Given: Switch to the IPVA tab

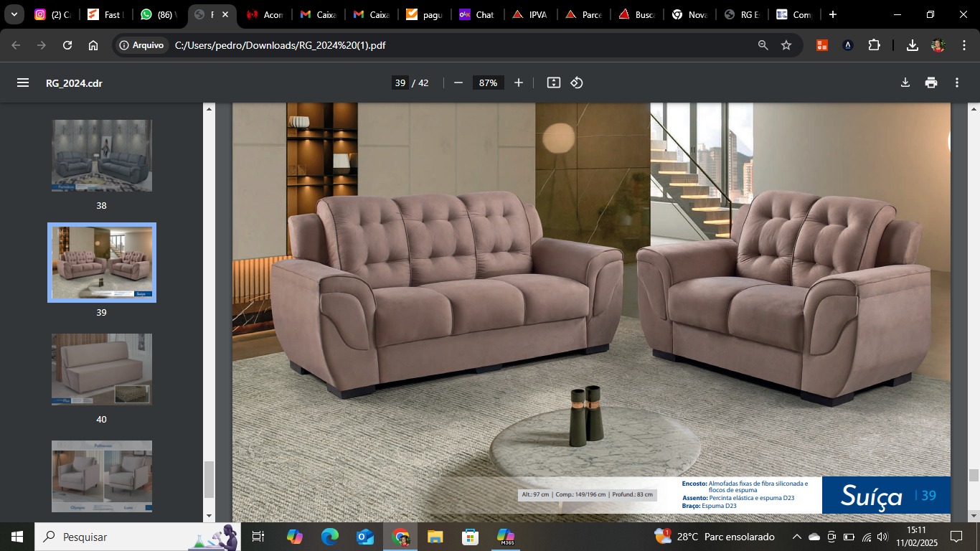Looking at the screenshot, I should point(529,14).
